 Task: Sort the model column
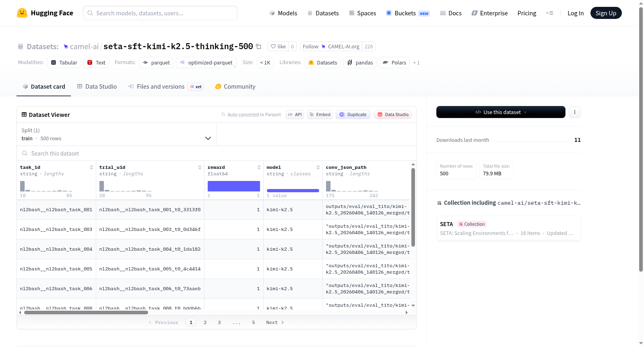pos(318,167)
